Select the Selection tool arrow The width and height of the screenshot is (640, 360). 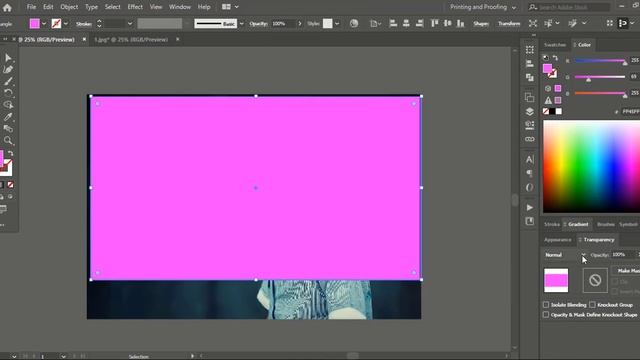coord(8,58)
